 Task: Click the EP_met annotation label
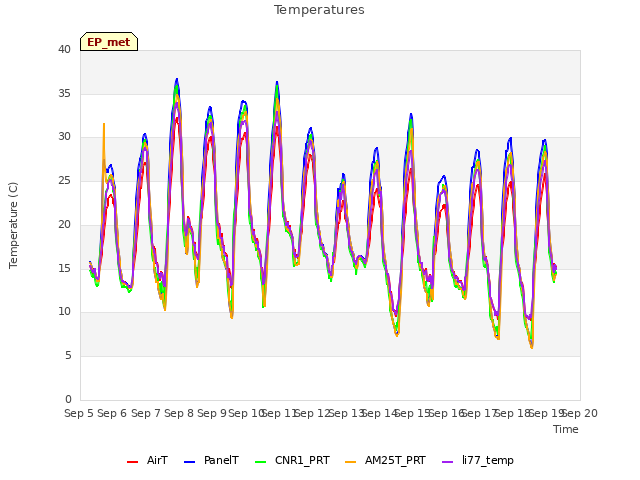point(109,42)
